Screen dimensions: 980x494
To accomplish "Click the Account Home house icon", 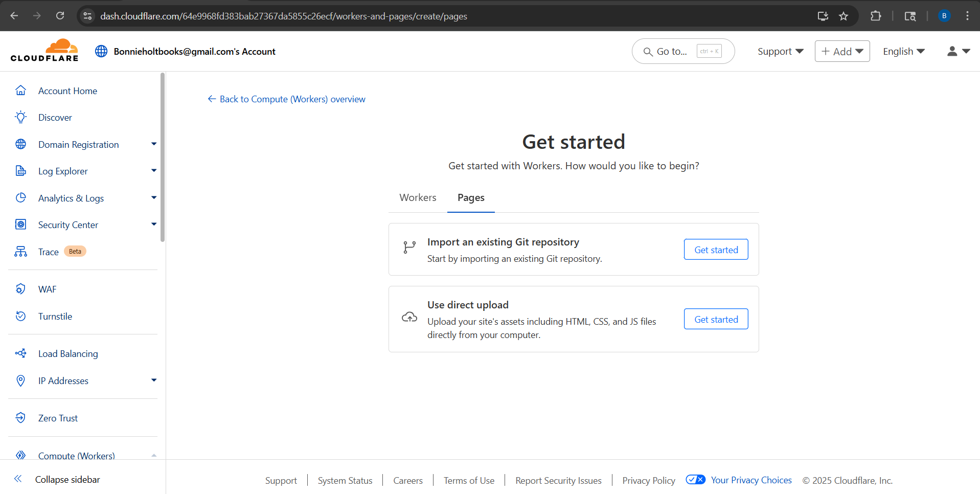I will click(x=20, y=91).
